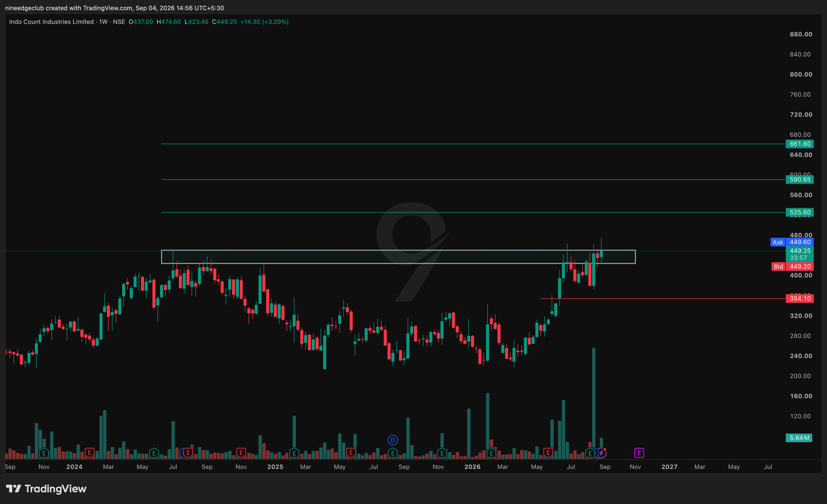Click the change value +14.30 (+3.29%)
The height and width of the screenshot is (504, 827).
[264, 22]
